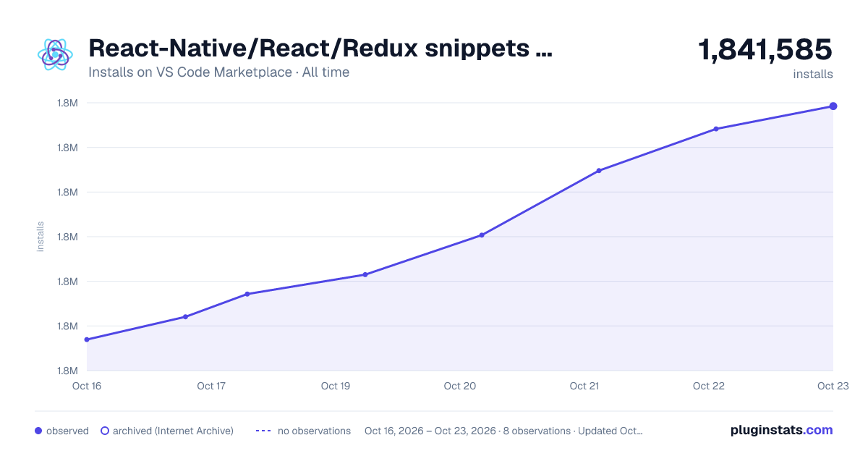Viewport: 868px width, 456px height.
Task: Click the 'Oct 23' x-axis label
Action: pos(832,386)
